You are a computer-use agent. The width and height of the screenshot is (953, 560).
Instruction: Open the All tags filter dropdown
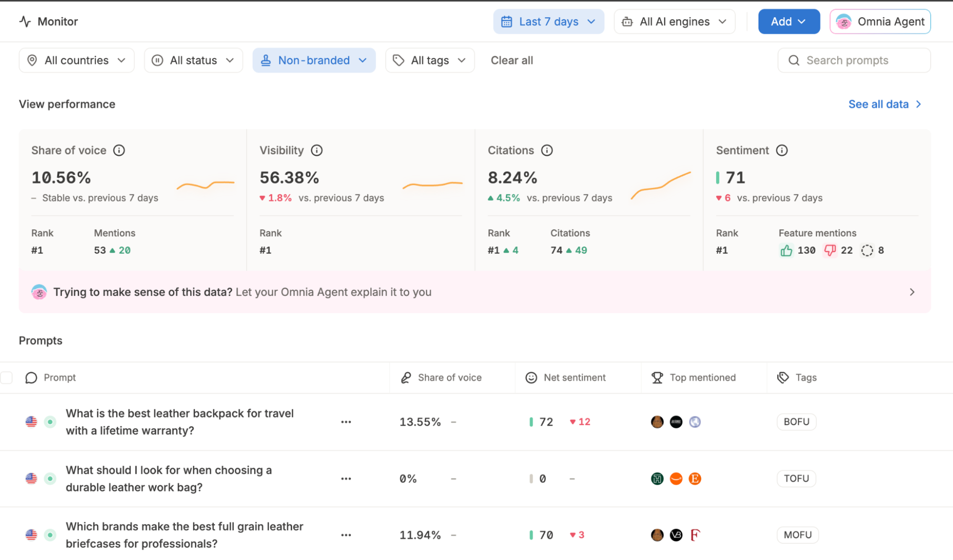click(x=430, y=61)
